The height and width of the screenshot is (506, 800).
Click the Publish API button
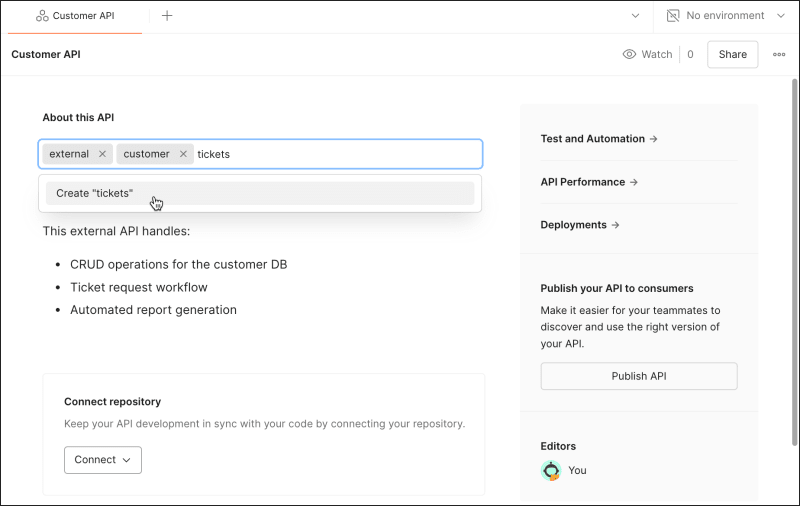[639, 376]
